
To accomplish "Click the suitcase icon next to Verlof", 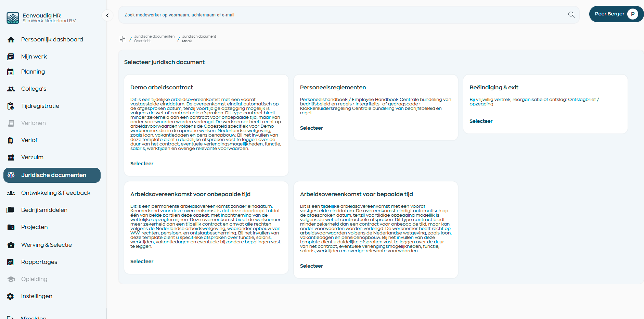I will pos(11,140).
